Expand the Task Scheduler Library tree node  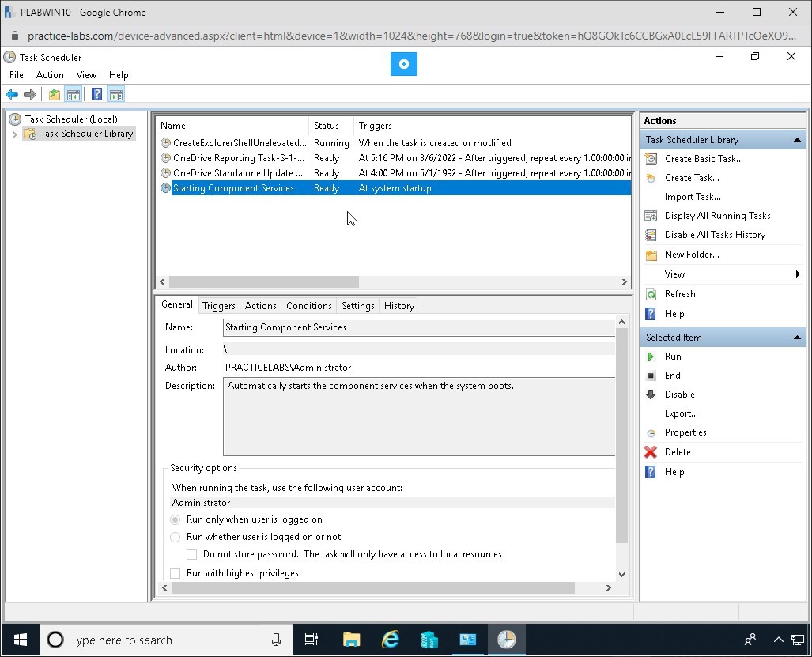14,134
